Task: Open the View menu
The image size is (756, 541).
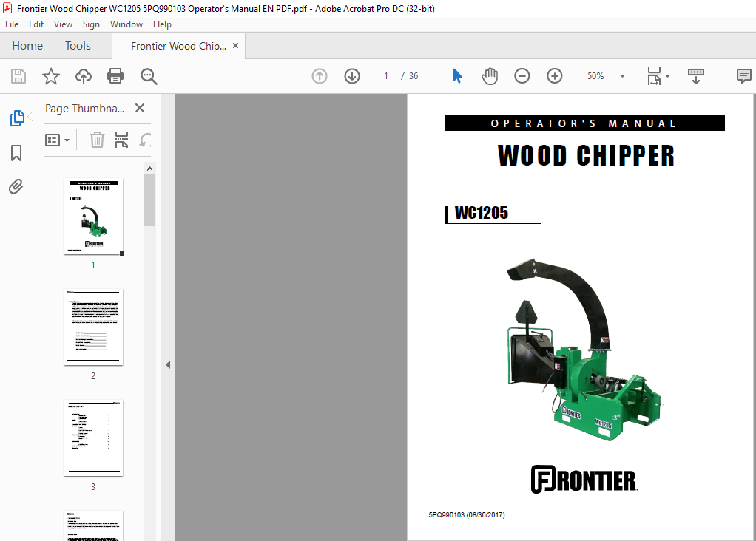Action: 63,24
